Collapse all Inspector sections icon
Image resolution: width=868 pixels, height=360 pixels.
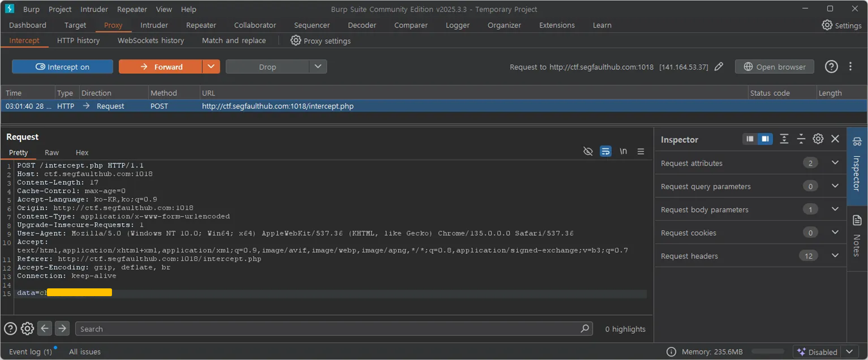tap(801, 139)
